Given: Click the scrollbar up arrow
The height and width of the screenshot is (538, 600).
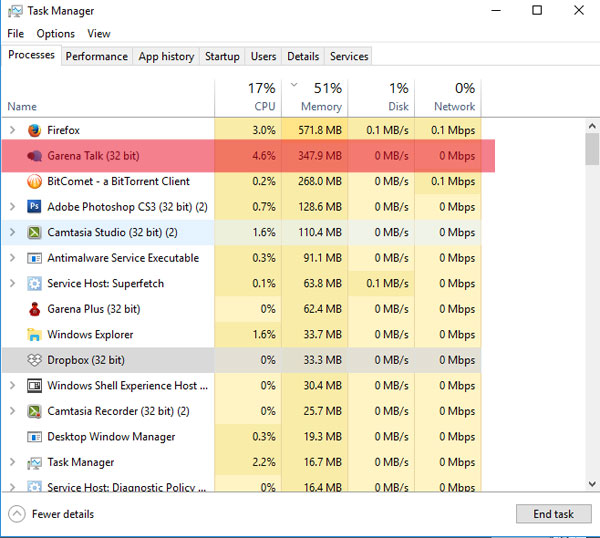Looking at the screenshot, I should click(592, 126).
